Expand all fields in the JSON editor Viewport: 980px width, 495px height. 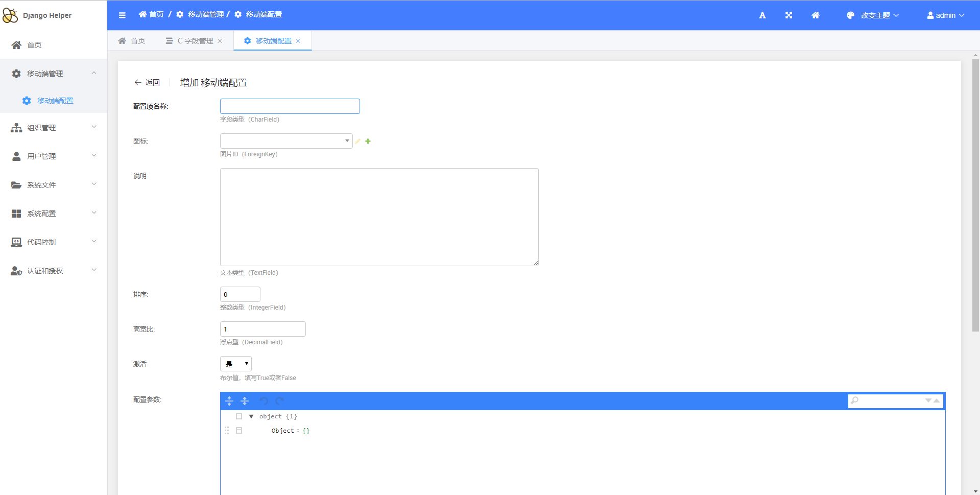(x=229, y=401)
